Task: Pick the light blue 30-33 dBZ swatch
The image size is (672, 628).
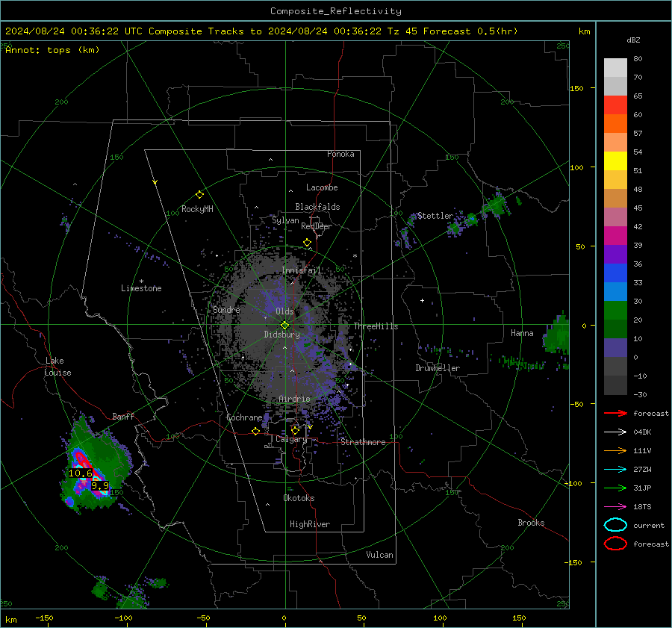Action: [615, 291]
